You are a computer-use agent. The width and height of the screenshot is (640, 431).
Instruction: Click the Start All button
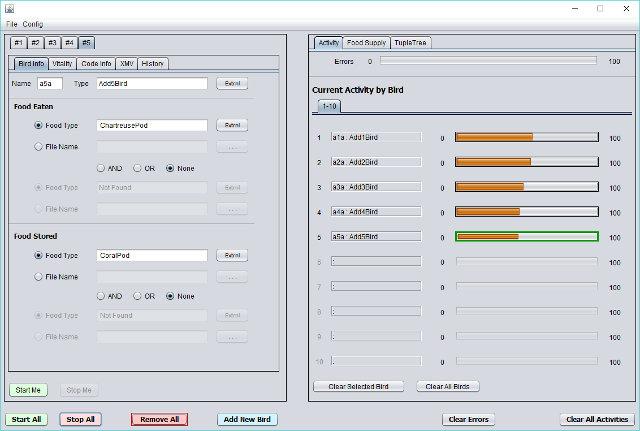(27, 419)
